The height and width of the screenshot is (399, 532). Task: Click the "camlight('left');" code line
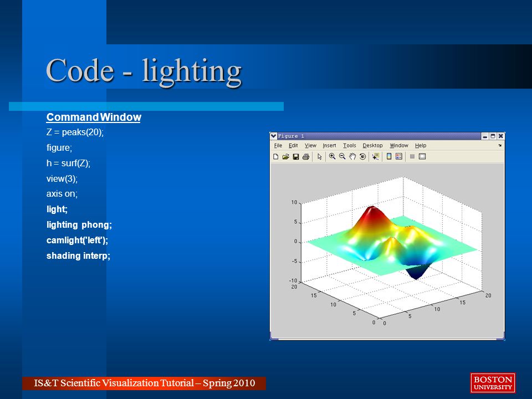pos(78,240)
